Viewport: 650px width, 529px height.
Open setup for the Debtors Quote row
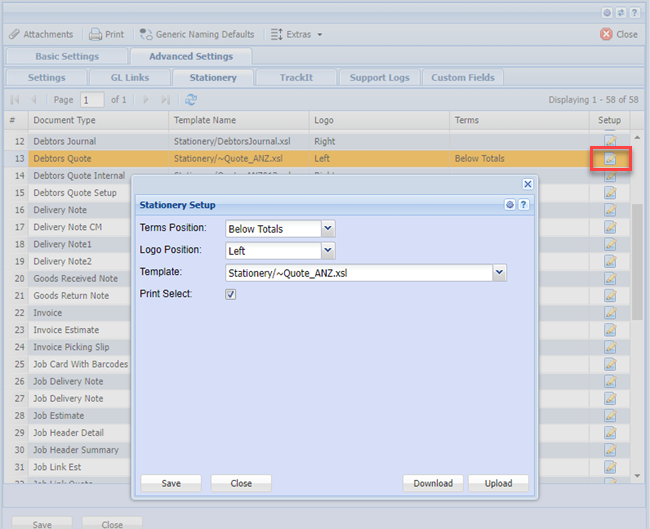pos(609,159)
